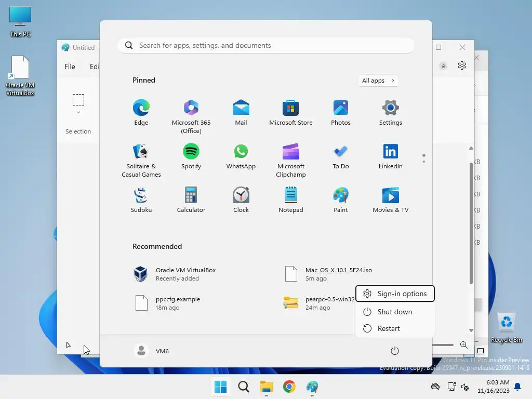Launch Movies & TV
532x399 pixels.
391,200
